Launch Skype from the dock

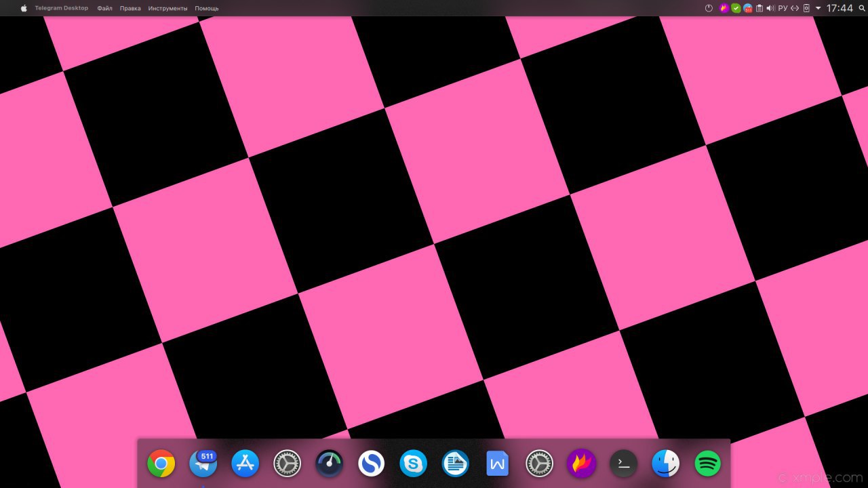pos(413,464)
